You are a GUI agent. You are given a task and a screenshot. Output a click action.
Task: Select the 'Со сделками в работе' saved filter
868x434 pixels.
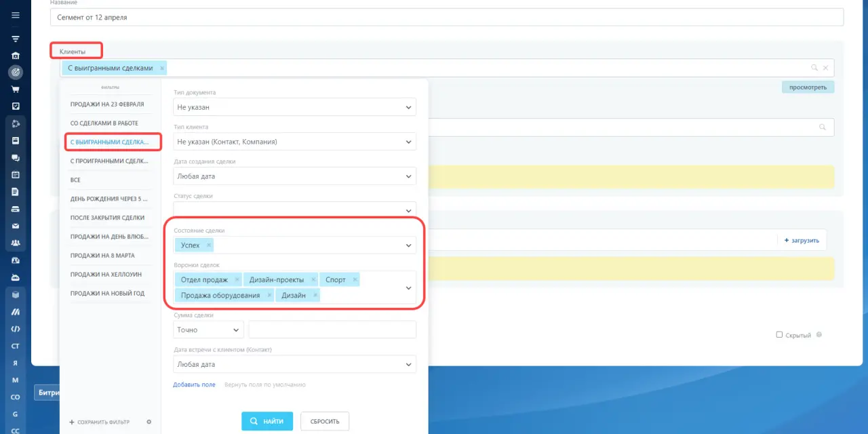click(x=104, y=123)
